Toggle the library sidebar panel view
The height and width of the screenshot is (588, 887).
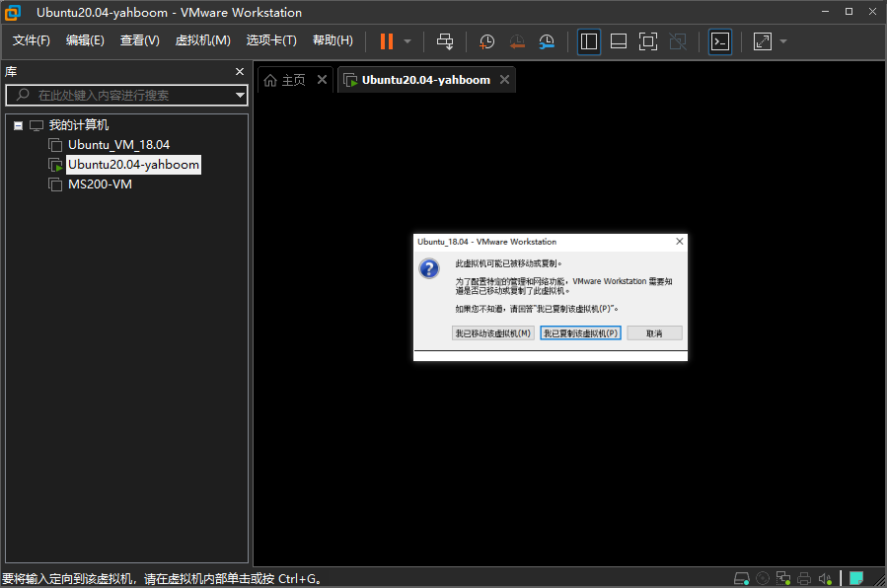(589, 41)
